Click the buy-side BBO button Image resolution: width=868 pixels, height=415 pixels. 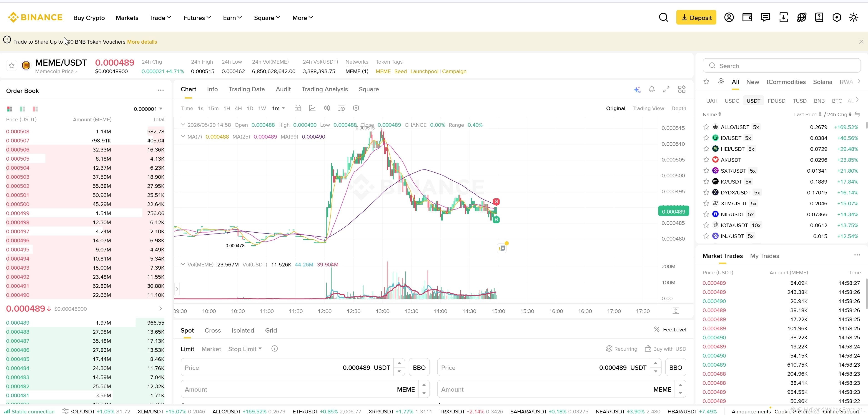(419, 368)
